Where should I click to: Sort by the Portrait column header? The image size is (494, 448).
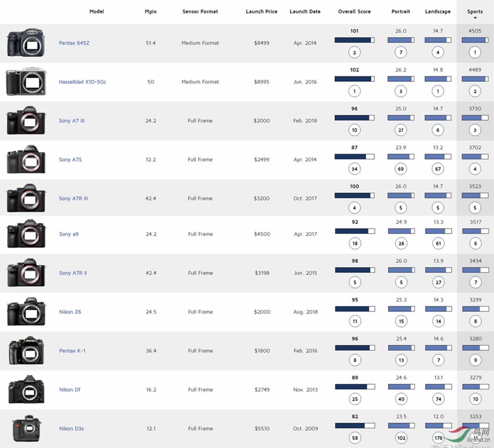401,12
